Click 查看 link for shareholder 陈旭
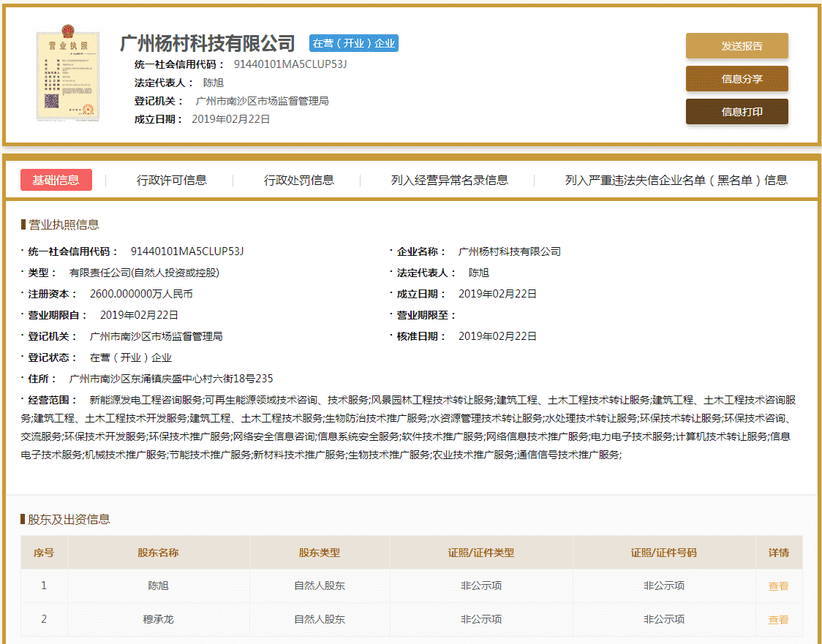The height and width of the screenshot is (644, 822). [x=778, y=586]
